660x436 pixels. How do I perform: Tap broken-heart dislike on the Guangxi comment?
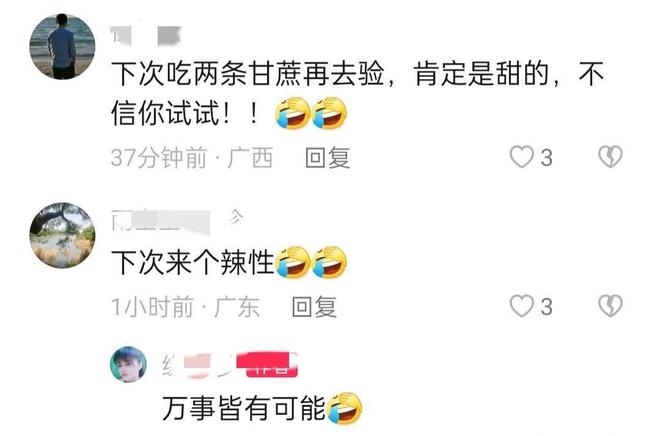tap(610, 157)
